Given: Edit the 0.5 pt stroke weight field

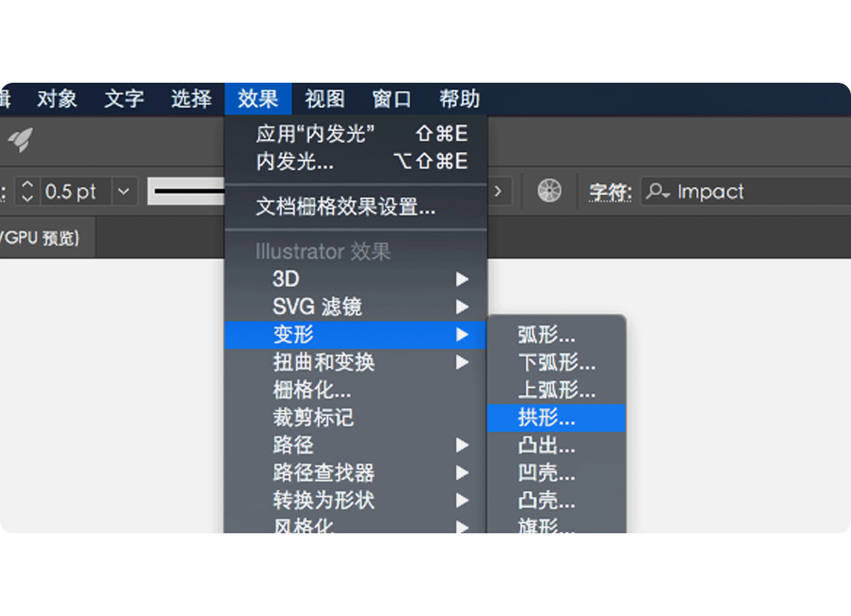Looking at the screenshot, I should 75,191.
